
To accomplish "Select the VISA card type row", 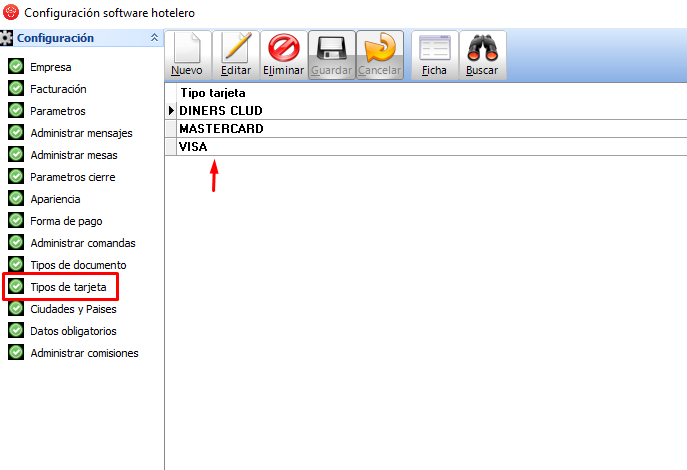I will point(193,147).
